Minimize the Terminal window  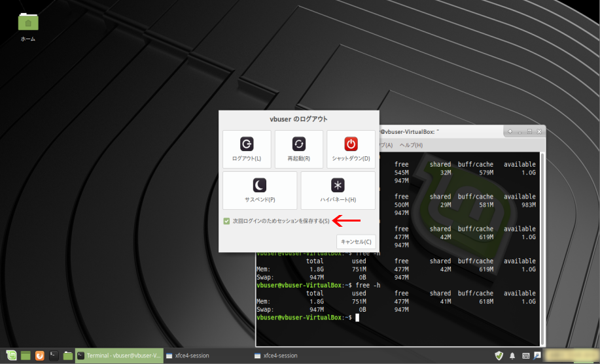click(x=520, y=131)
